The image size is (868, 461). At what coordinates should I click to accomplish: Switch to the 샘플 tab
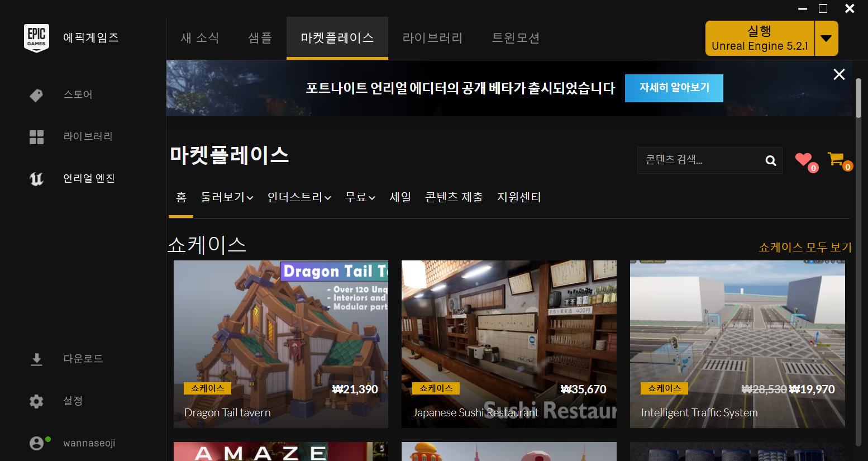[x=260, y=38]
